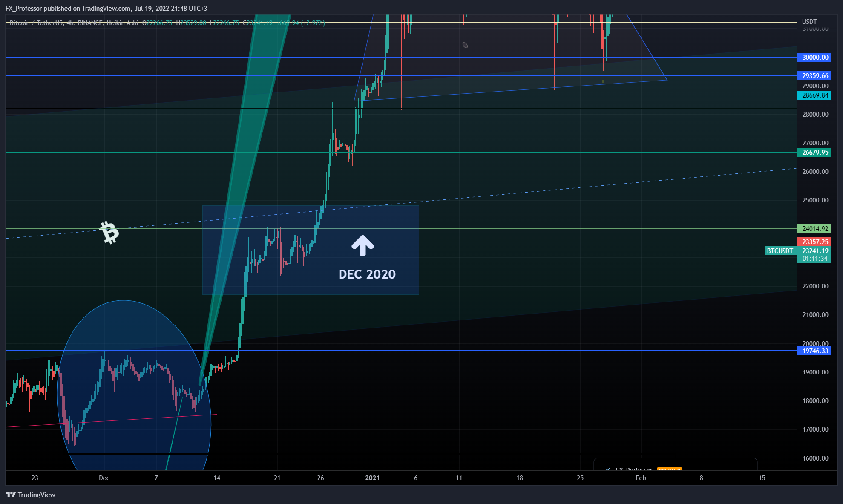Click the 2021 year marker on time axis
The width and height of the screenshot is (843, 504).
pyautogui.click(x=372, y=478)
